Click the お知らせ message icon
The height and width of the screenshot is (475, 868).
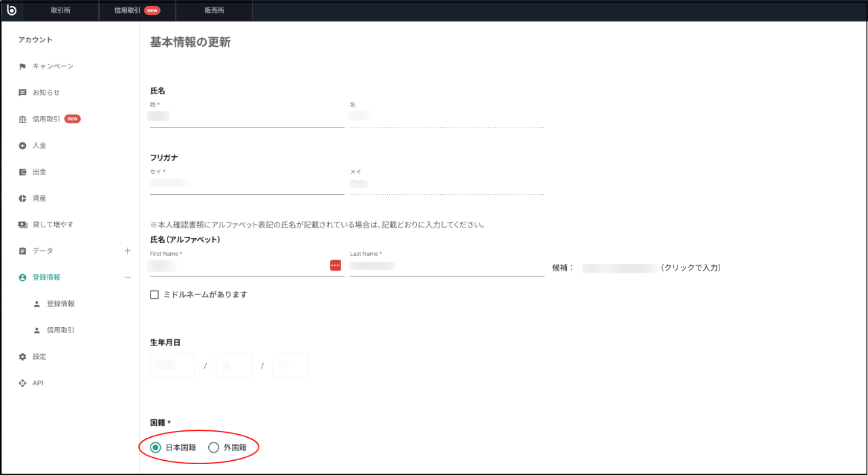[22, 92]
